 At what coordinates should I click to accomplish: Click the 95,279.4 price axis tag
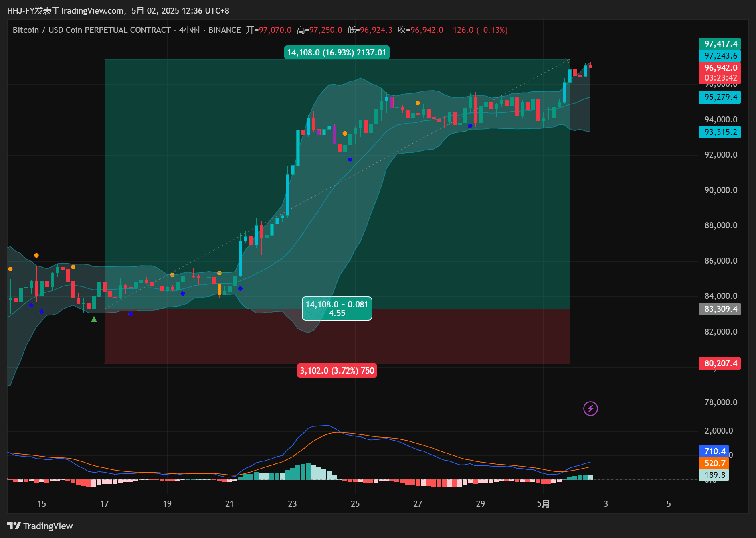(720, 97)
